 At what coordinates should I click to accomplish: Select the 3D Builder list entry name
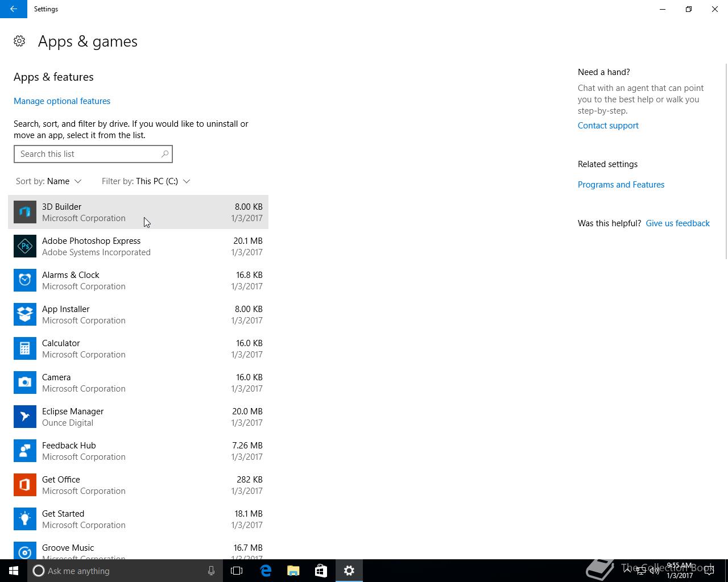pos(61,207)
